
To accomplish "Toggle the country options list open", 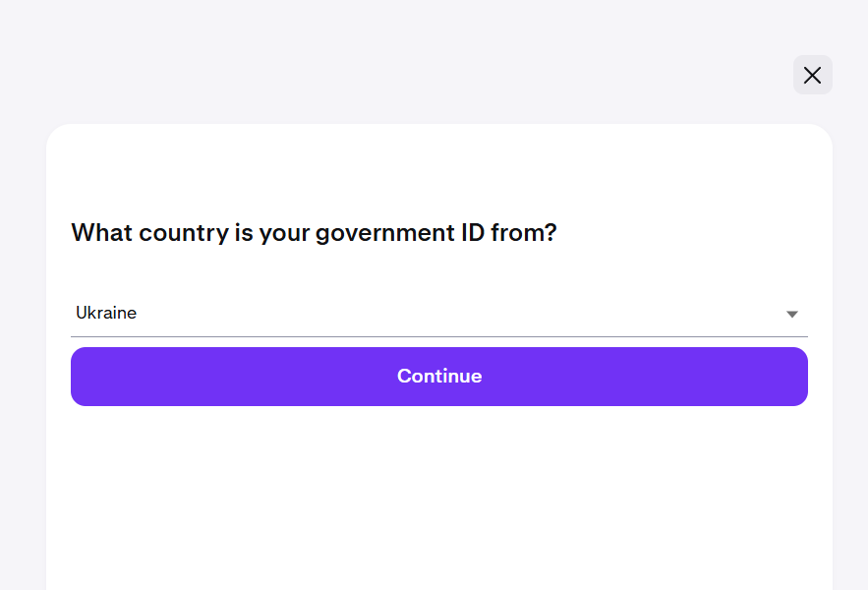I will (791, 315).
